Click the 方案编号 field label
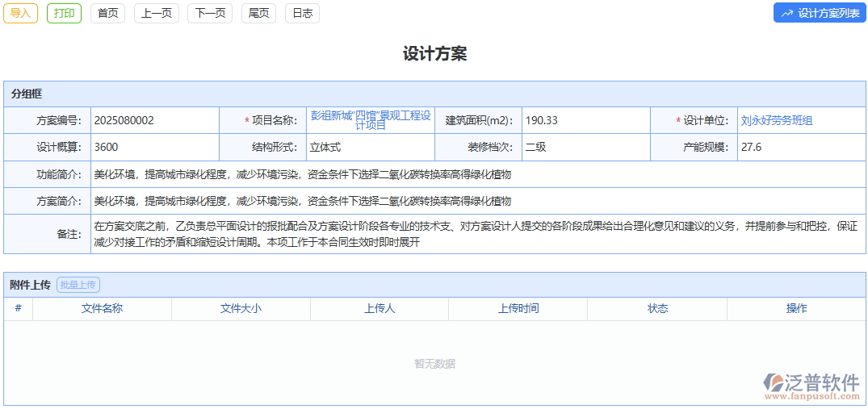The image size is (868, 409). click(59, 120)
